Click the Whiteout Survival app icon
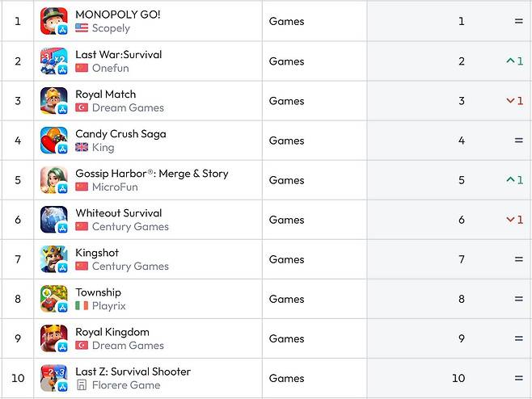The height and width of the screenshot is (399, 532). click(x=53, y=220)
